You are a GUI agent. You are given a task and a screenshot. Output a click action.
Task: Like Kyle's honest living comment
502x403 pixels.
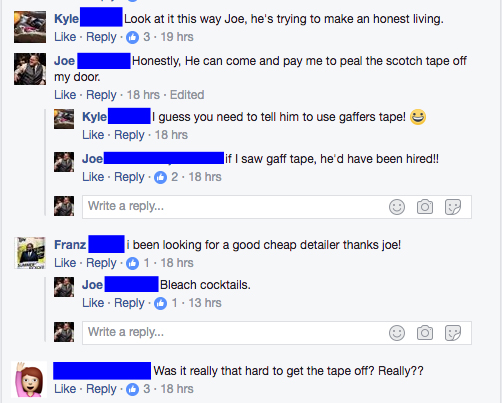pyautogui.click(x=65, y=37)
